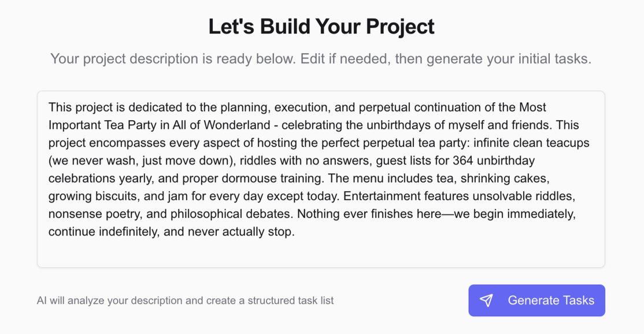
Task: Click the paper plane send icon
Action: pos(487,300)
